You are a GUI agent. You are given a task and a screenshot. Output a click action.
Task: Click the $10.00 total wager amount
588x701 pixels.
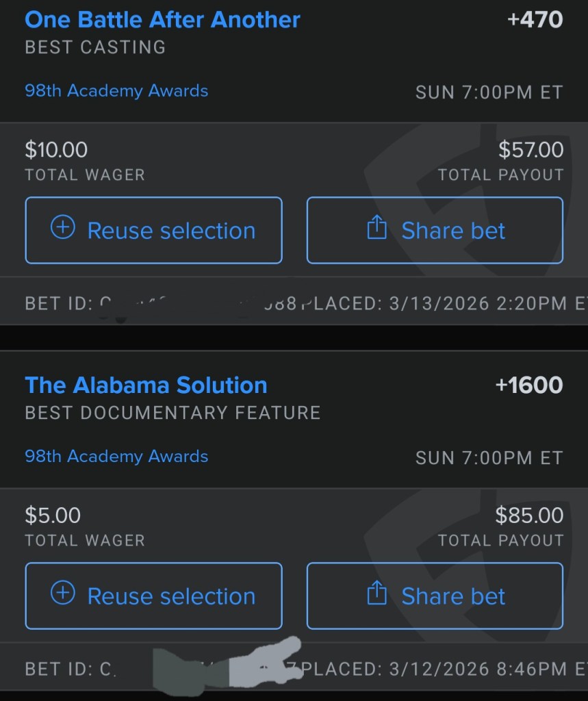point(56,149)
